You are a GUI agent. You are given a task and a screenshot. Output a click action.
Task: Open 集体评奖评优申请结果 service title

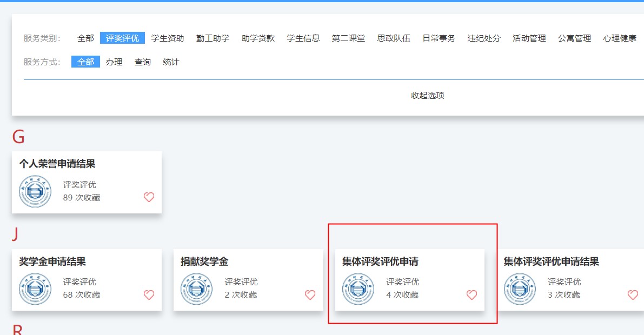[x=551, y=262]
